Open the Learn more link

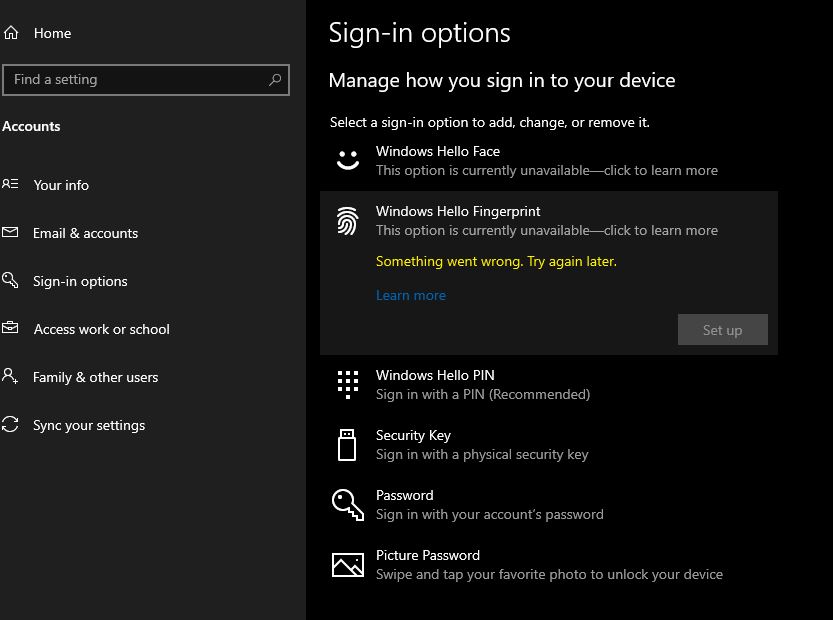pyautogui.click(x=411, y=295)
